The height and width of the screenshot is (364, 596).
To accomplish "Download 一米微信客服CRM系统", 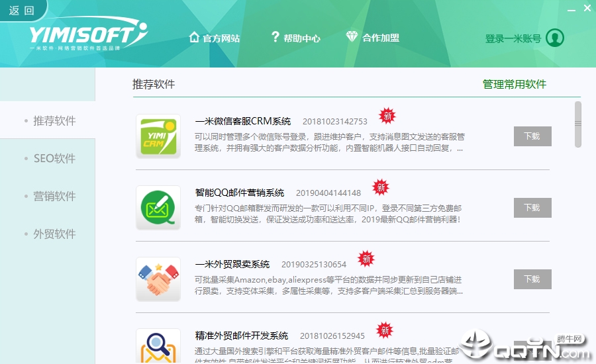I will (532, 136).
